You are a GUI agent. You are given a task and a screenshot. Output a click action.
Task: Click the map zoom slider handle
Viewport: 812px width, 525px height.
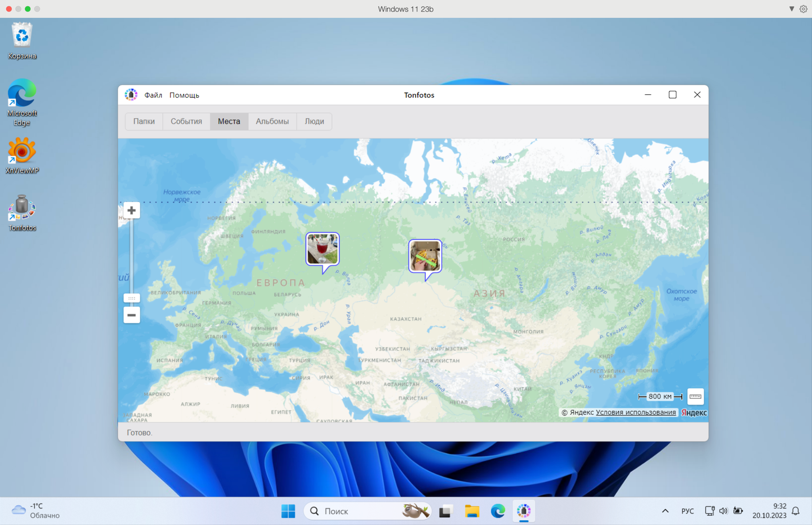pos(132,298)
